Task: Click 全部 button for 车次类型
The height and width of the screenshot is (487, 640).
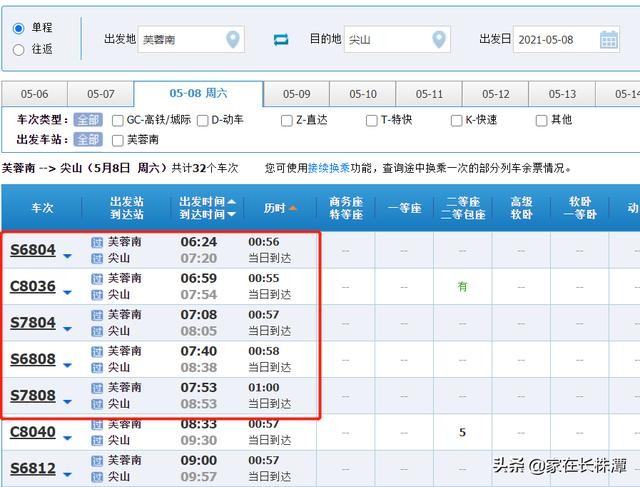Action: [88, 120]
